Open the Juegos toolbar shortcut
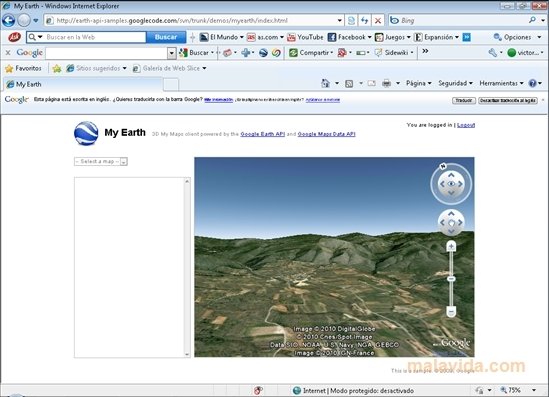Image resolution: width=549 pixels, height=397 pixels. (x=392, y=37)
